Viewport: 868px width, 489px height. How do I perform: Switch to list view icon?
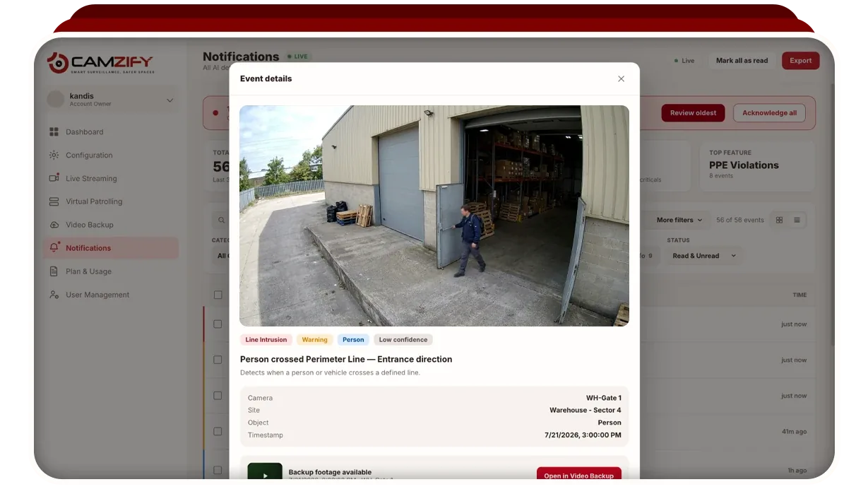click(797, 220)
